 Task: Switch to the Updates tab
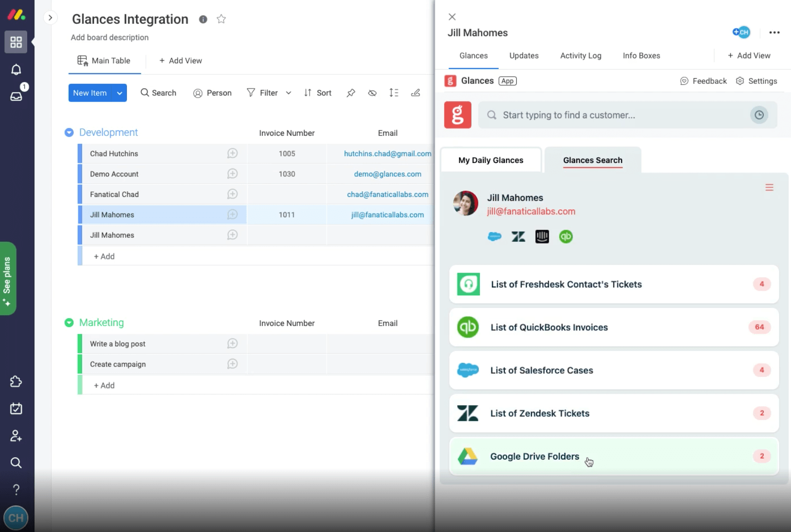point(524,56)
